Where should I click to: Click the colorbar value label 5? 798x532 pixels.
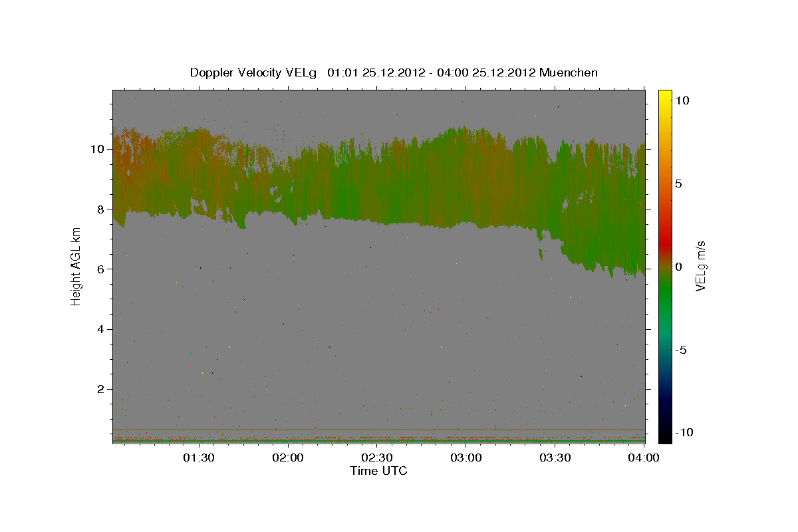click(678, 184)
